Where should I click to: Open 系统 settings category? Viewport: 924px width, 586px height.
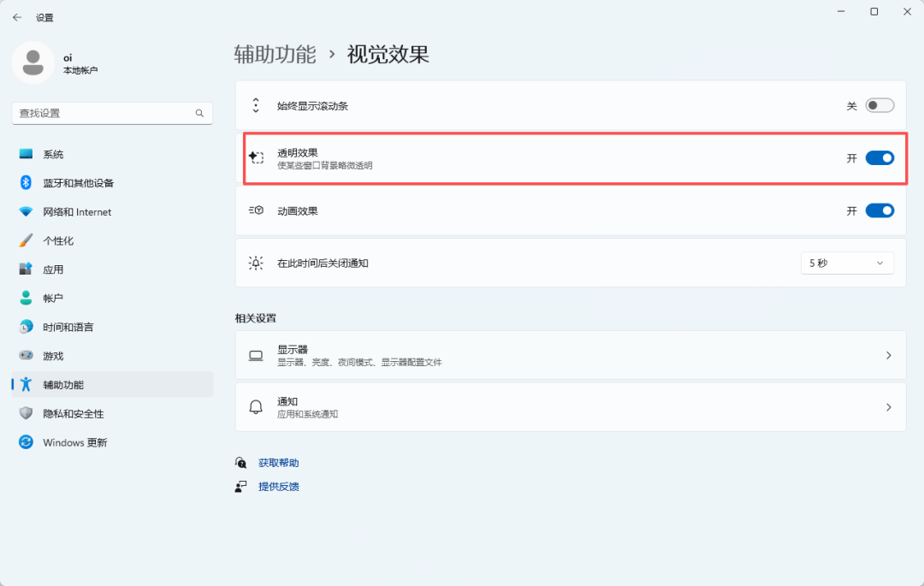point(112,154)
